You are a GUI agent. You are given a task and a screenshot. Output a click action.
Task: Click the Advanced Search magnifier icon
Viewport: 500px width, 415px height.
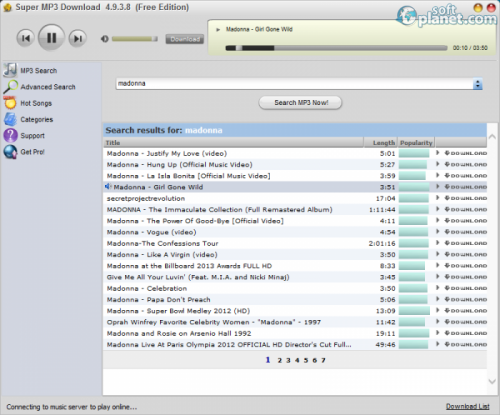(10, 87)
